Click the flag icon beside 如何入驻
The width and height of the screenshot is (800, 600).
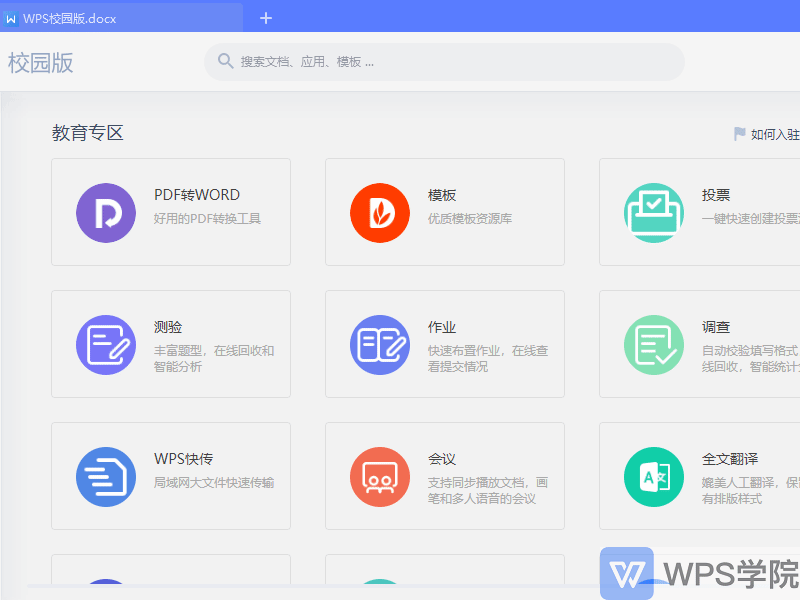tap(739, 134)
